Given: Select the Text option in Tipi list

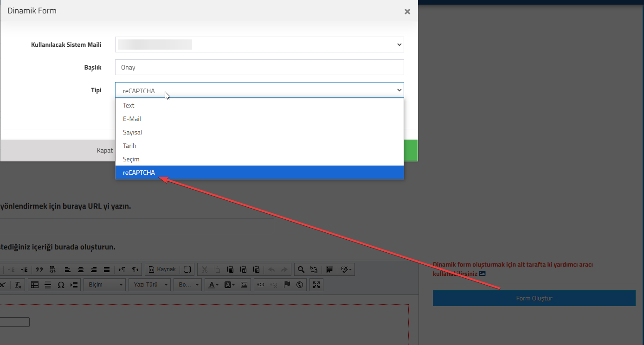Looking at the screenshot, I should click(259, 105).
